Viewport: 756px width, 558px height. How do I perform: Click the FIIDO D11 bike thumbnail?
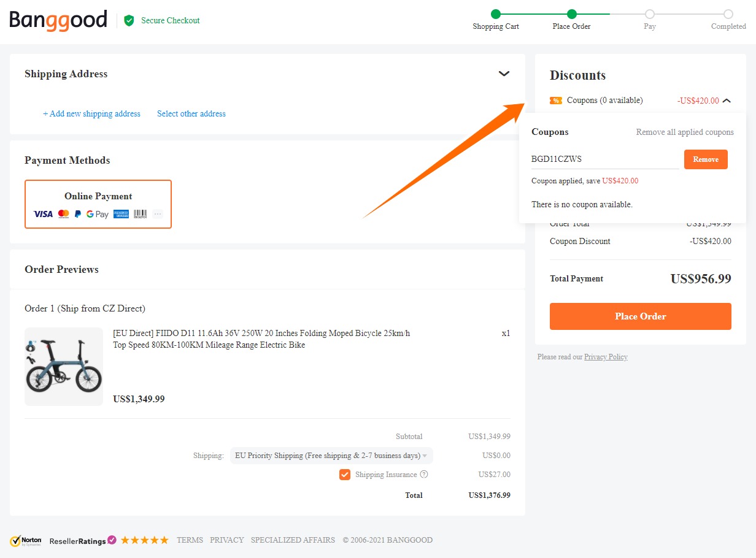coord(64,367)
